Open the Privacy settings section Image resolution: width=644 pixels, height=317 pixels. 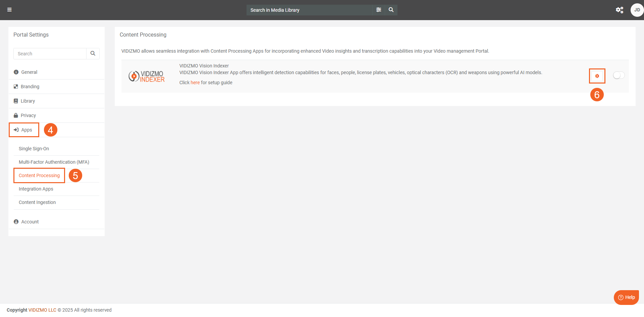tap(28, 115)
